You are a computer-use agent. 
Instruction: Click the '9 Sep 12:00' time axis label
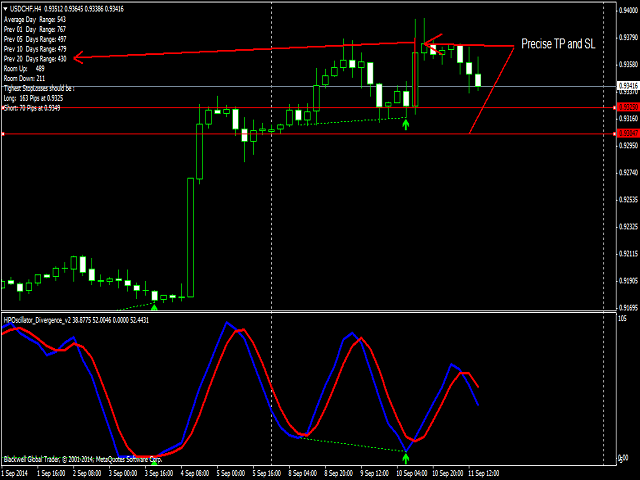click(374, 473)
